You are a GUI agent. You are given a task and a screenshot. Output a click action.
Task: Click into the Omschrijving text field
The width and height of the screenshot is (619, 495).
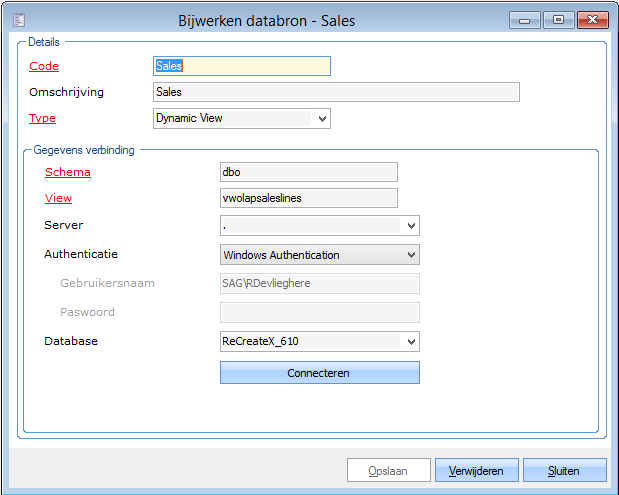(x=335, y=92)
